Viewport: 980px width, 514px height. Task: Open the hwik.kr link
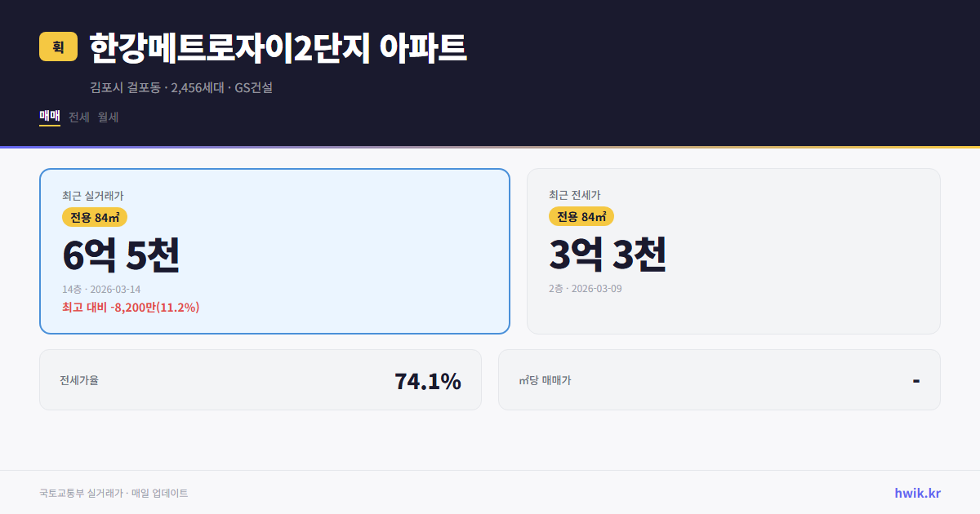[919, 492]
